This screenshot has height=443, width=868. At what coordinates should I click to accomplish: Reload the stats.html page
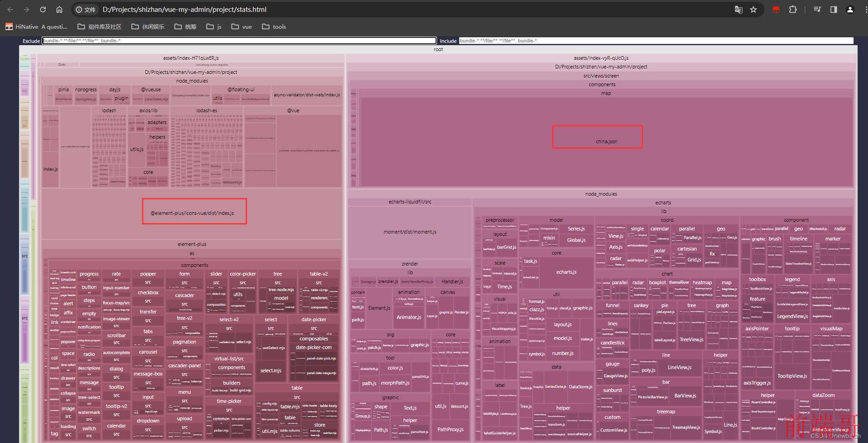click(43, 10)
